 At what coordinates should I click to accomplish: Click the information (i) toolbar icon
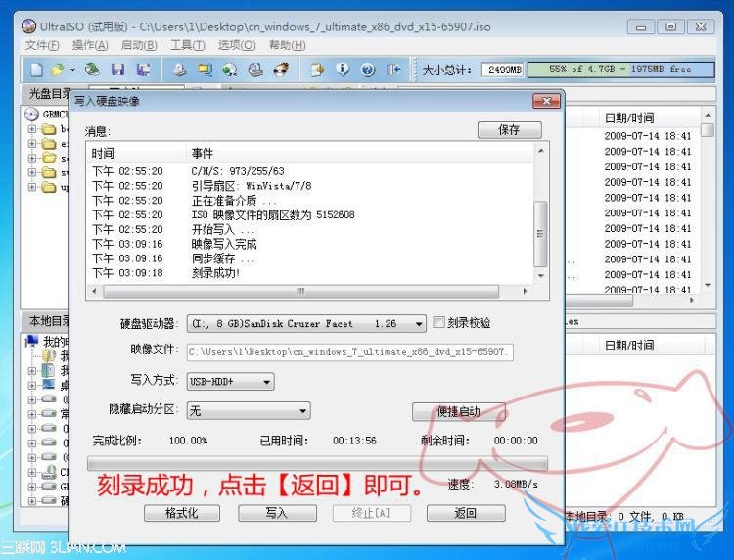pyautogui.click(x=343, y=70)
